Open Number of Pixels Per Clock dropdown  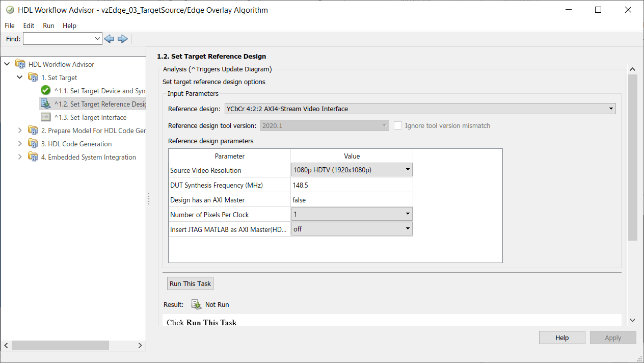click(407, 215)
